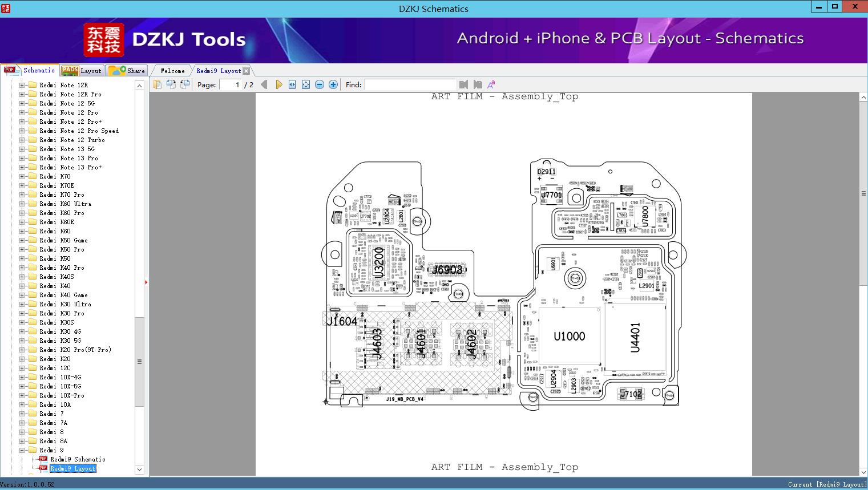Screen dimensions: 868x490
Task: Open the Share tab
Action: coord(127,71)
